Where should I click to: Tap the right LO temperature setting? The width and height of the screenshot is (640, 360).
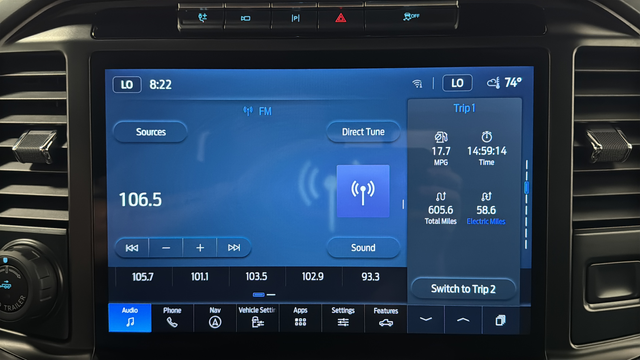coord(457,83)
